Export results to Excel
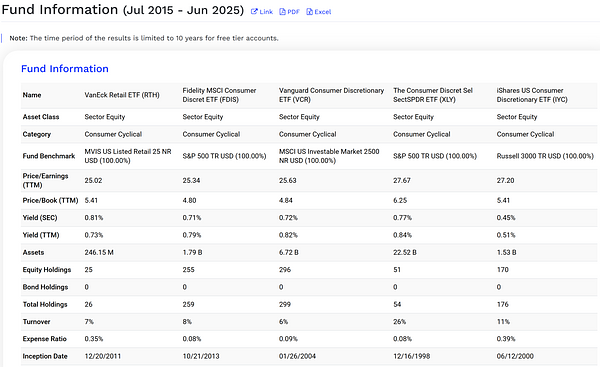This screenshot has width=600, height=367. 319,12
